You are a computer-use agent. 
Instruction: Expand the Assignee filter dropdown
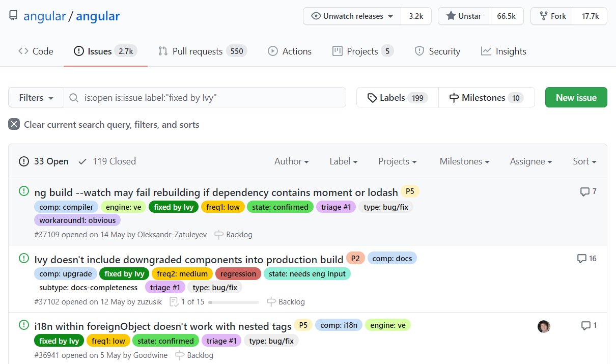[531, 161]
